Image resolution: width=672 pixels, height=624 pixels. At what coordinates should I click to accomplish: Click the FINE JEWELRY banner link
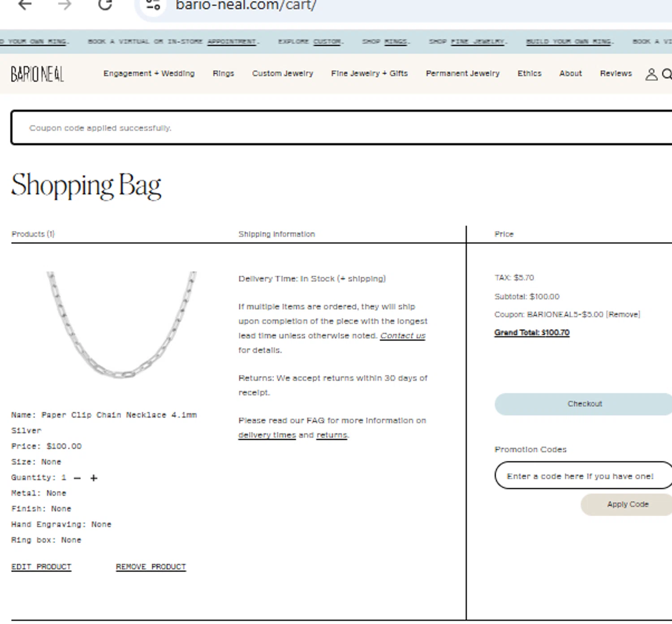tap(478, 42)
